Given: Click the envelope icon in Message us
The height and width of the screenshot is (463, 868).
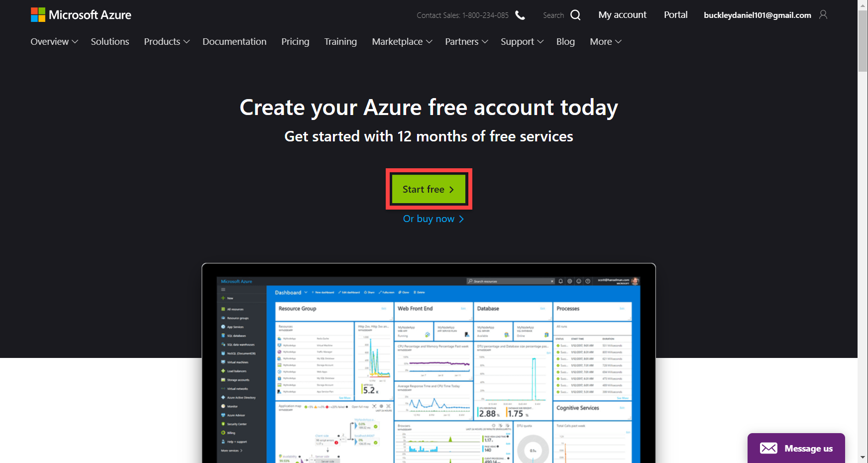Looking at the screenshot, I should pyautogui.click(x=768, y=448).
